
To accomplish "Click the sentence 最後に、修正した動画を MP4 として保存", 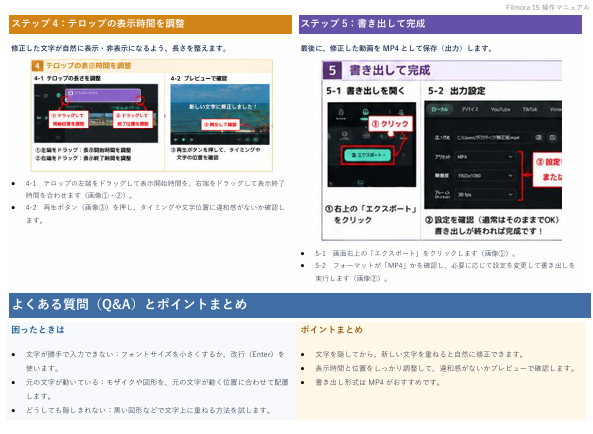I will point(397,48).
